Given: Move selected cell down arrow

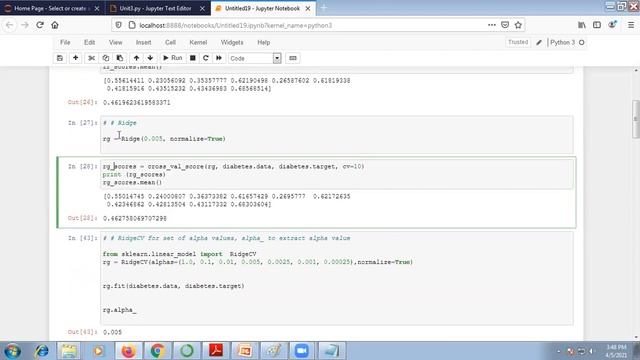Looking at the screenshot, I should pos(150,58).
